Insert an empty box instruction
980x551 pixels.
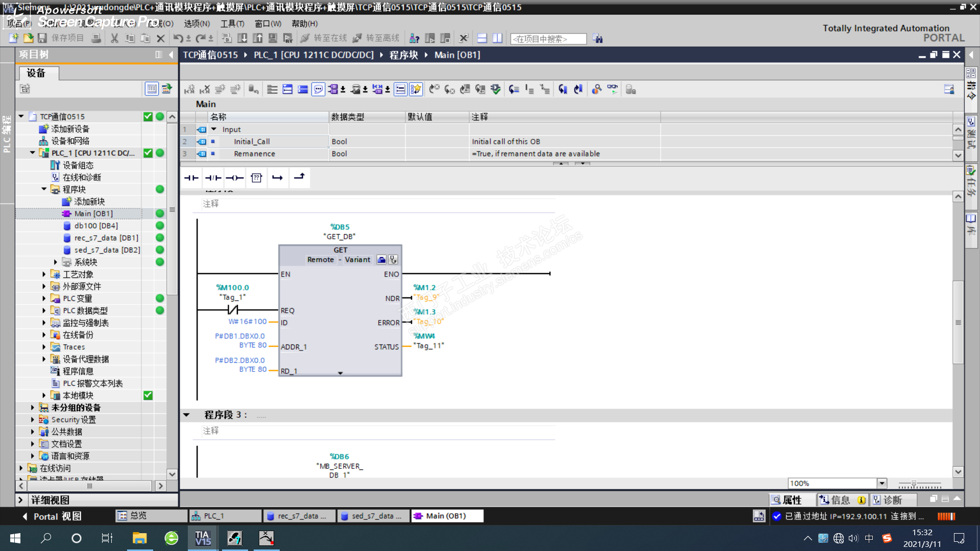(x=256, y=178)
